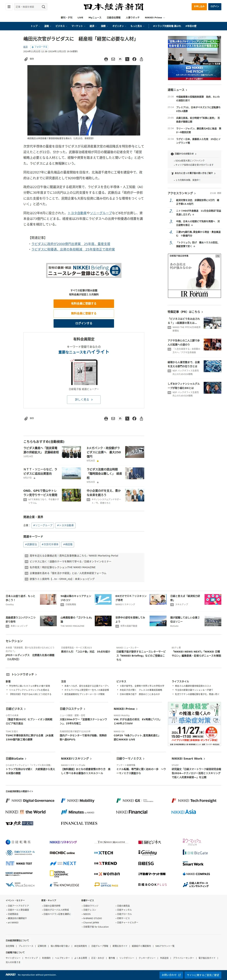Expand the マーケット navigation dropdown
Image resolution: width=227 pixels, height=980 pixels.
(78, 26)
